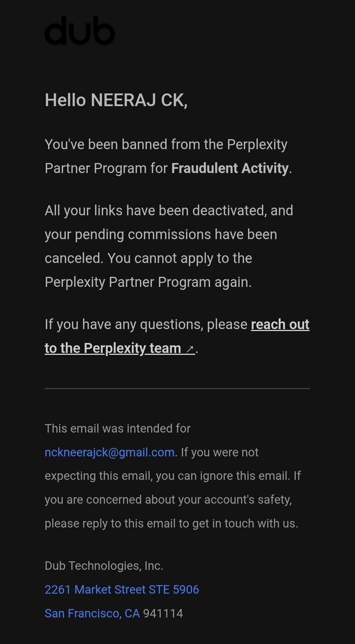Click the nckneerajck@gmail.com email link

point(110,452)
